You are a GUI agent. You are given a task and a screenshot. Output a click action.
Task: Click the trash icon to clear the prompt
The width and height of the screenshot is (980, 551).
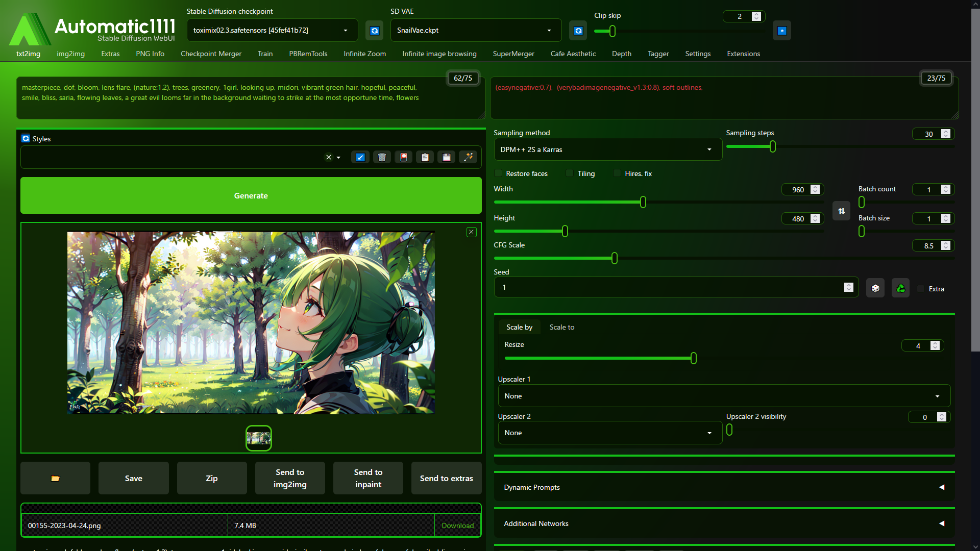tap(382, 157)
